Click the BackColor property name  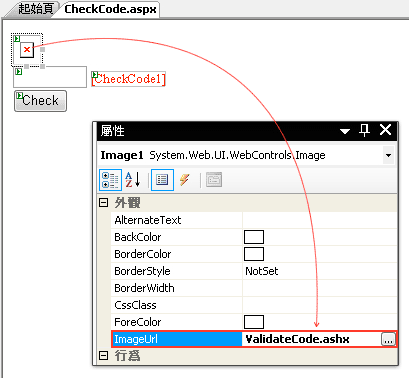[138, 237]
